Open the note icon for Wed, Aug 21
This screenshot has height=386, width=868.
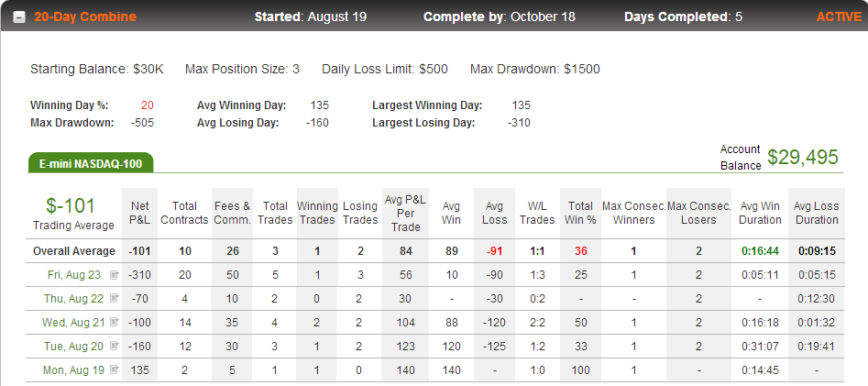114,322
